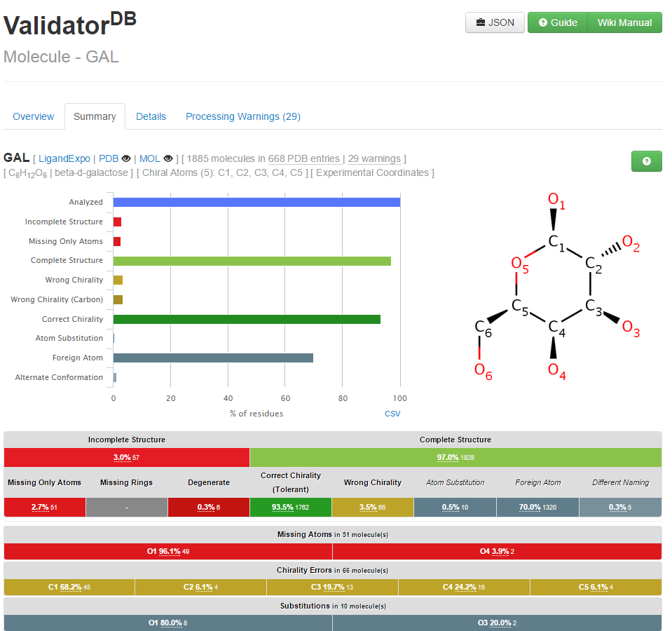Click the Missing Only Atoms chart bar

pos(117,241)
